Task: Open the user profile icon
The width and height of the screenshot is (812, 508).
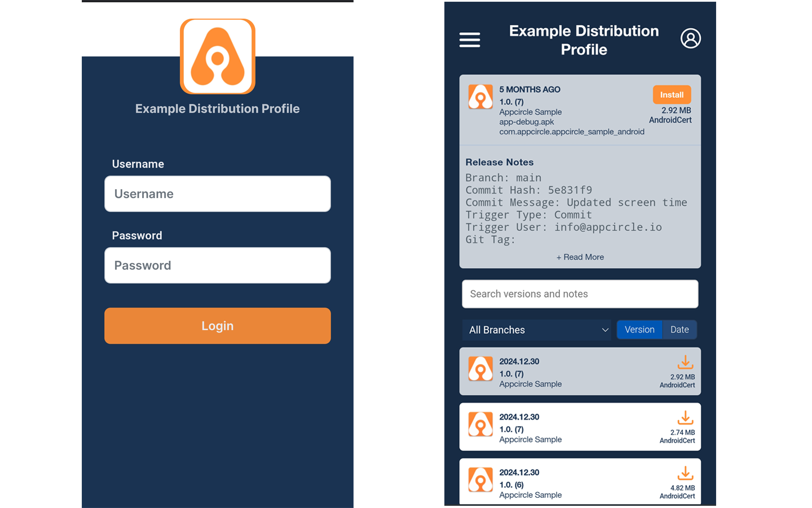Action: tap(690, 38)
